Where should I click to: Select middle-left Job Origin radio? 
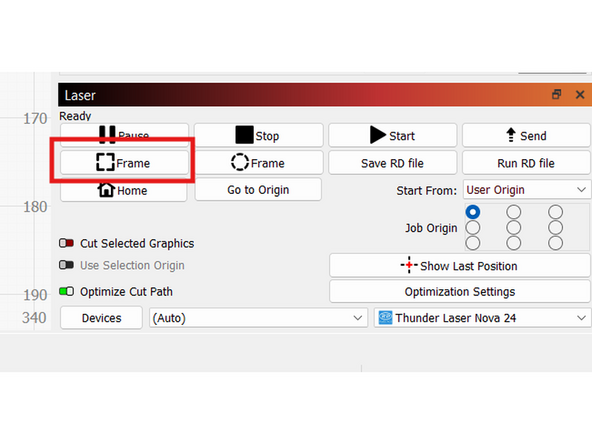tap(473, 227)
